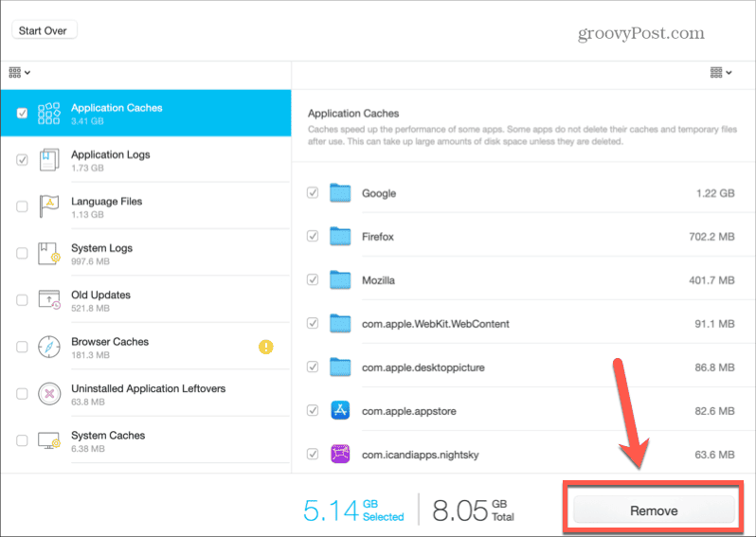Click the Firefox row name
The width and height of the screenshot is (756, 537).
[x=377, y=237]
